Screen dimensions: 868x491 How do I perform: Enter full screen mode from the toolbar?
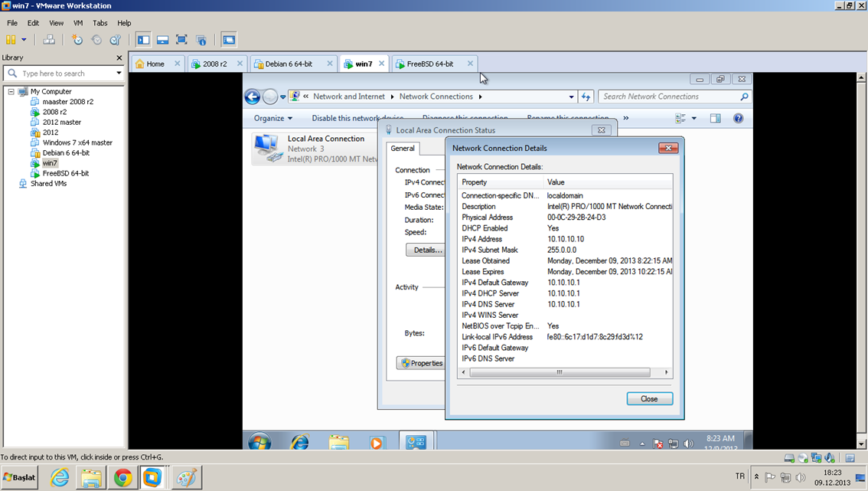(181, 40)
